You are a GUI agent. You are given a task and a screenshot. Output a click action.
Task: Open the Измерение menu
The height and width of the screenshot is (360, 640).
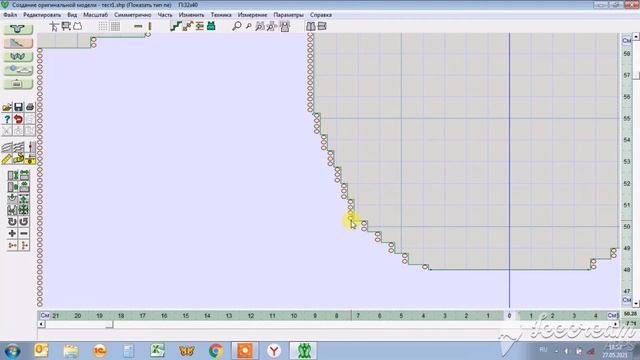click(x=252, y=15)
